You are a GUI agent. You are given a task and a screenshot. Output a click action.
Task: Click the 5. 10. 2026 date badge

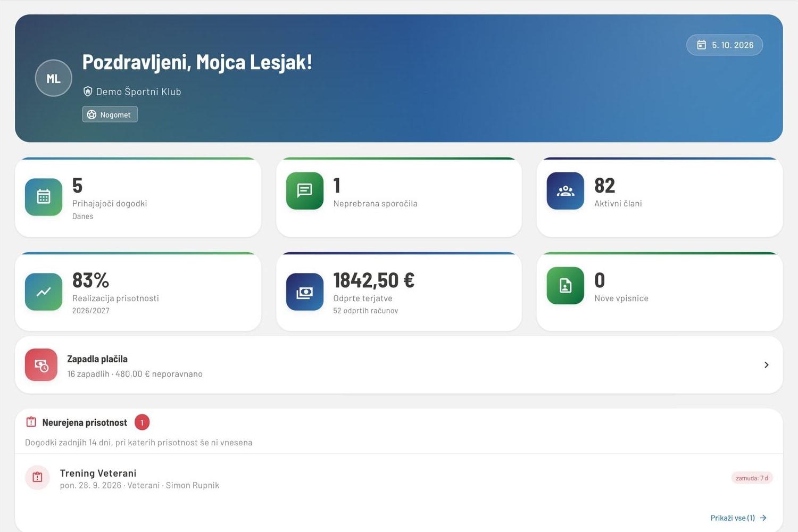[x=725, y=45]
